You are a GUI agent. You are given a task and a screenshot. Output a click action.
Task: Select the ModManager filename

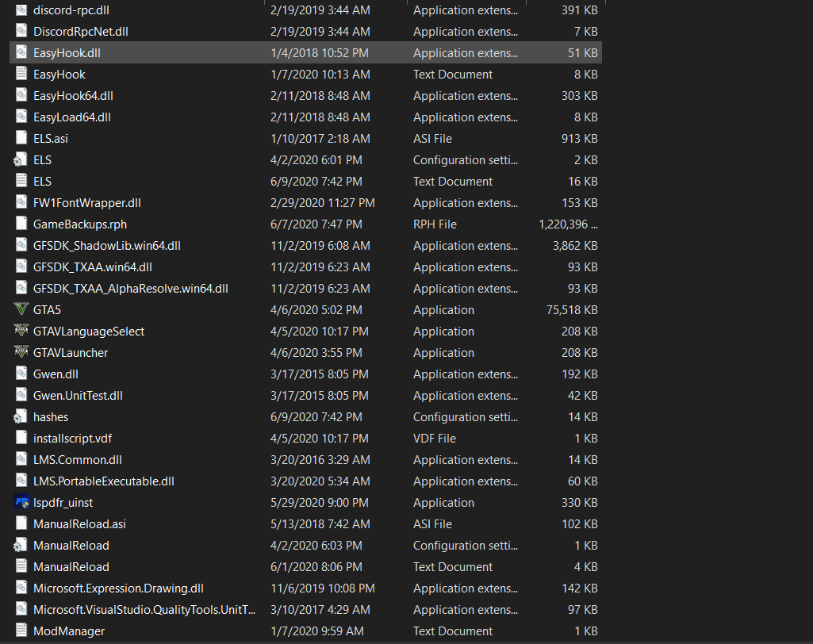[69, 631]
